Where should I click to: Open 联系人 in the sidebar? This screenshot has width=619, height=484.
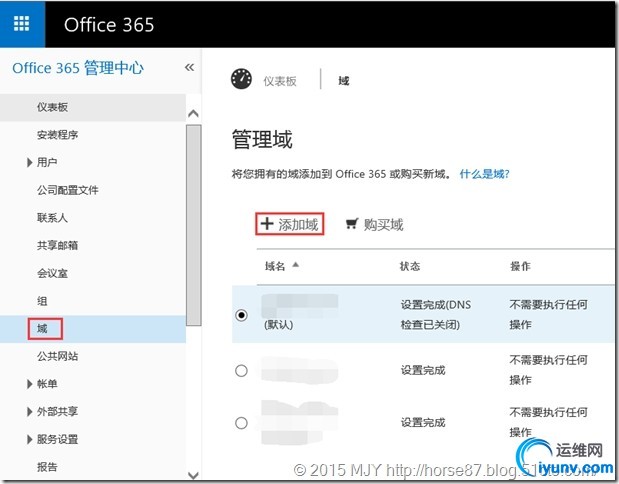coord(53,218)
